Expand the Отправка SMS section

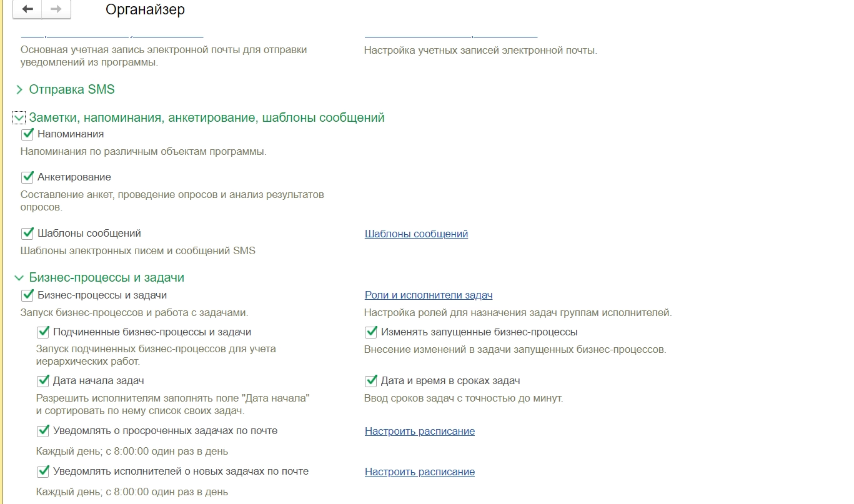(x=19, y=90)
